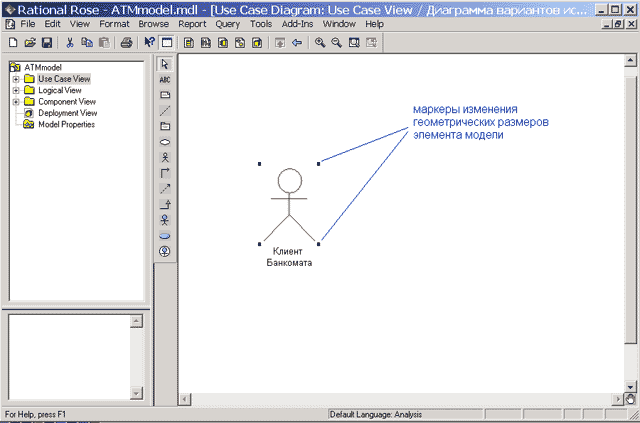Expand the Logical View tree node
Image resolution: width=640 pixels, height=423 pixels.
[16, 90]
